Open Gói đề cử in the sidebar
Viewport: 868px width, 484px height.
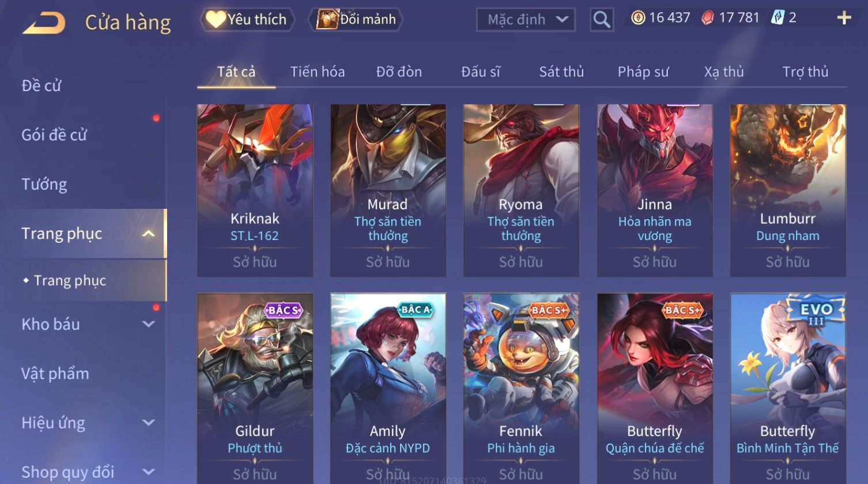pos(54,135)
